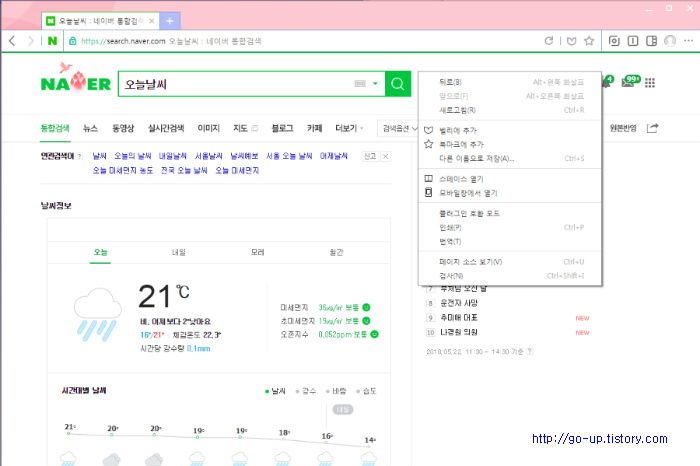Open related search link 전국 오늘 날씨
Image resolution: width=700 pixels, height=466 pixels.
coord(184,170)
